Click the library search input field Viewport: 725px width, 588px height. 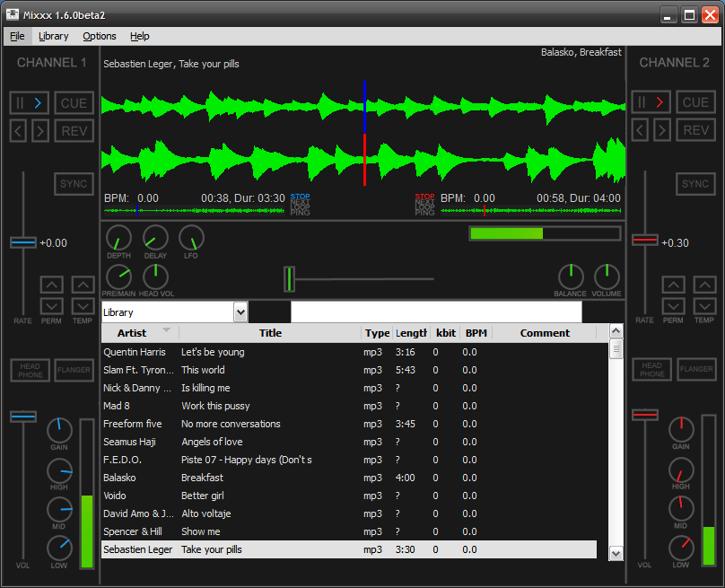(x=436, y=312)
